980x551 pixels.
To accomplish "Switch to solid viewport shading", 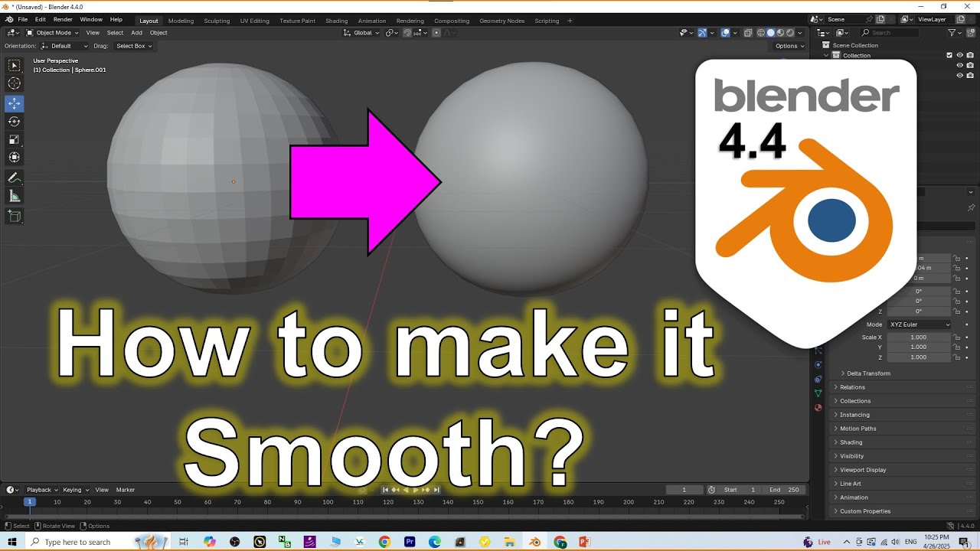I will tap(770, 33).
